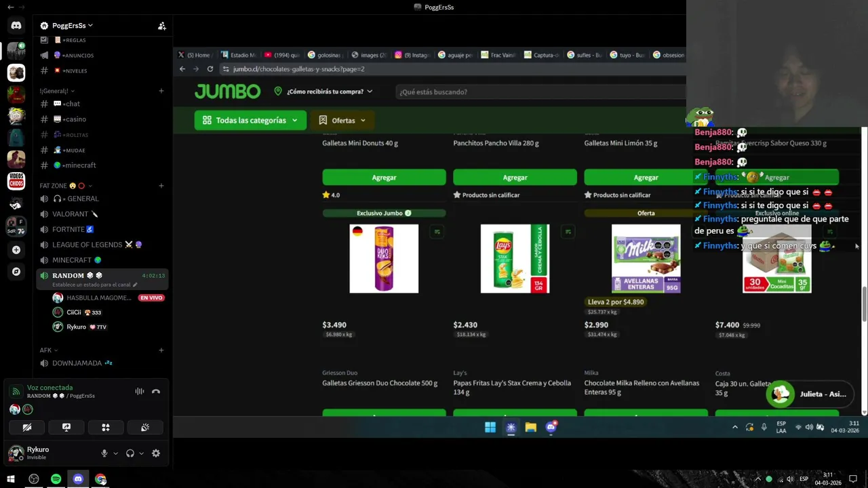Open noise suppression waveform icon

[140, 391]
